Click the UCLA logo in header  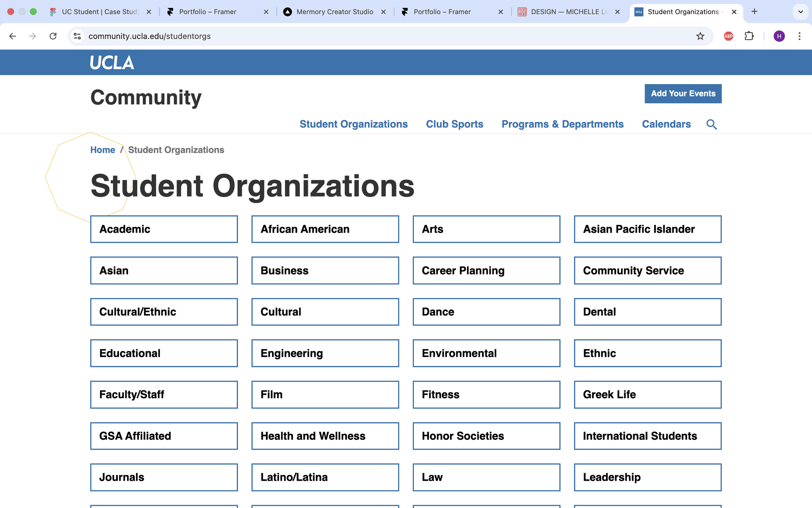[x=112, y=63]
